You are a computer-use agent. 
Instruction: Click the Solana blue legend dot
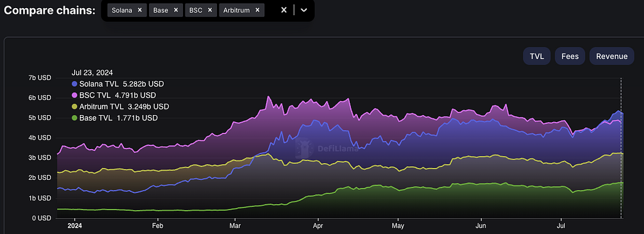[x=74, y=84]
